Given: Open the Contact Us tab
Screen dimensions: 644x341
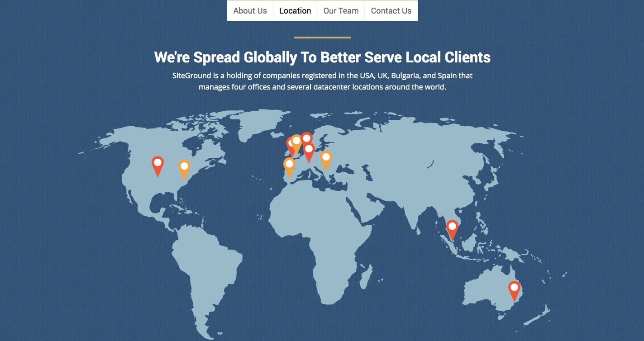Looking at the screenshot, I should point(391,11).
